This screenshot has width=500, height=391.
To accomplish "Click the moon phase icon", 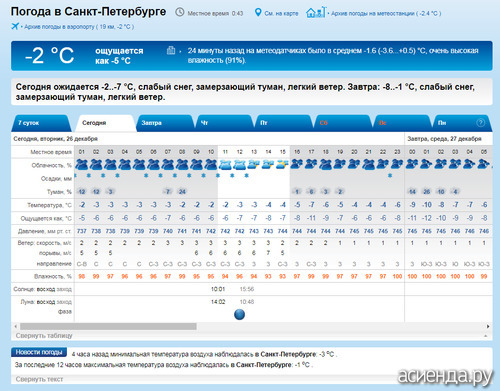I will [239, 314].
